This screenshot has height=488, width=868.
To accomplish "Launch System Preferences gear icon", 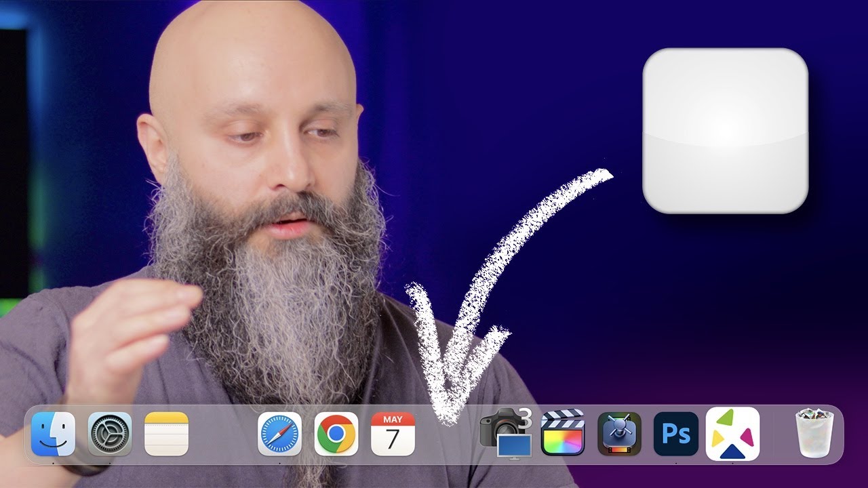I will (110, 434).
